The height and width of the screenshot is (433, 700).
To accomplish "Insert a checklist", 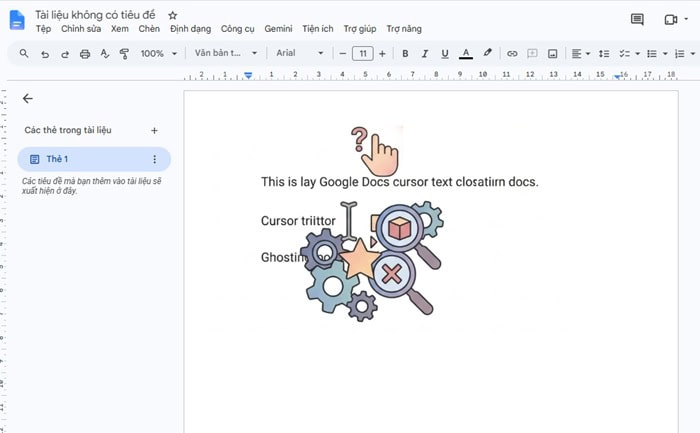I will point(624,54).
